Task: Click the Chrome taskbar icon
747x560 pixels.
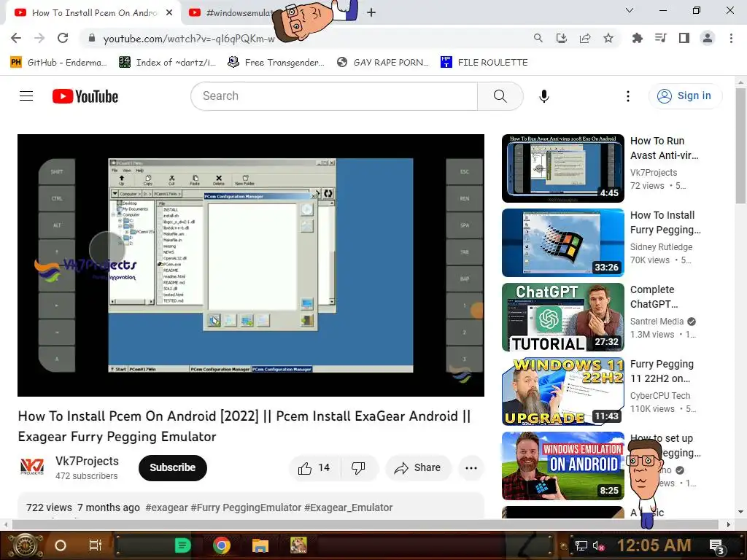Action: (222, 545)
